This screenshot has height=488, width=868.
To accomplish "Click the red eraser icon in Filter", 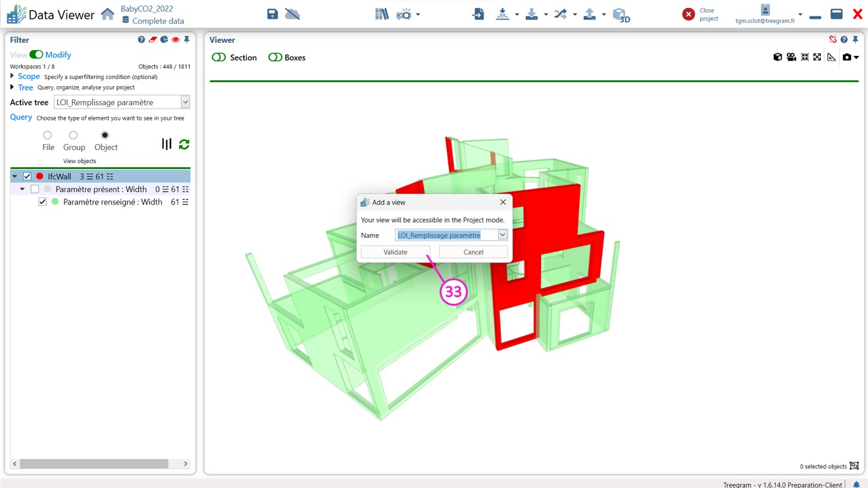I will pyautogui.click(x=153, y=40).
